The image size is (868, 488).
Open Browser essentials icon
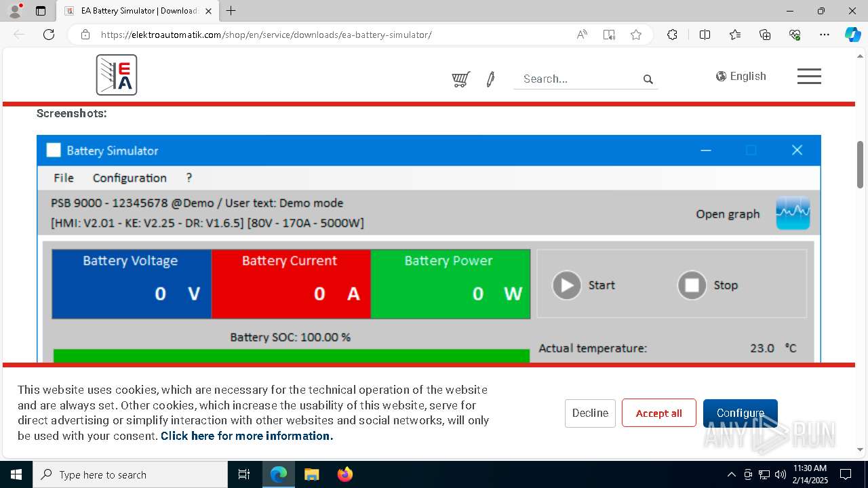coord(795,35)
